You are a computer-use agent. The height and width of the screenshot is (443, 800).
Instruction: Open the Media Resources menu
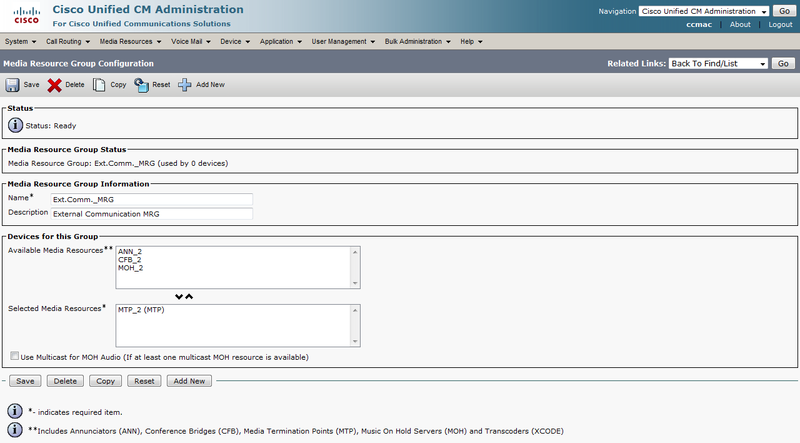pos(130,41)
